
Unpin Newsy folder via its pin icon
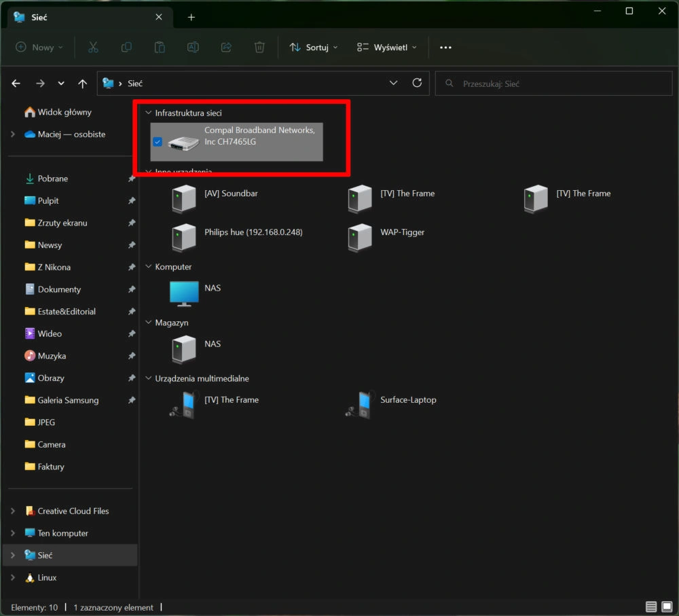(x=132, y=244)
